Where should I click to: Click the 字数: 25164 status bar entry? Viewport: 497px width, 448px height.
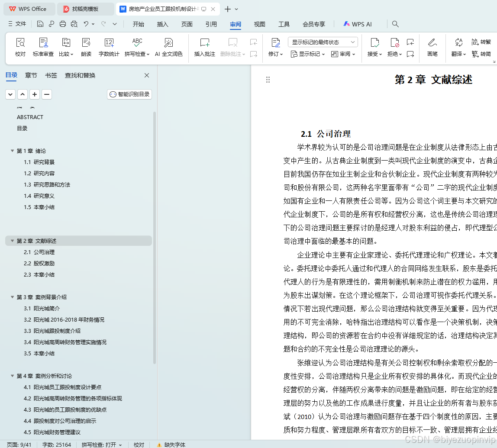coord(57,445)
